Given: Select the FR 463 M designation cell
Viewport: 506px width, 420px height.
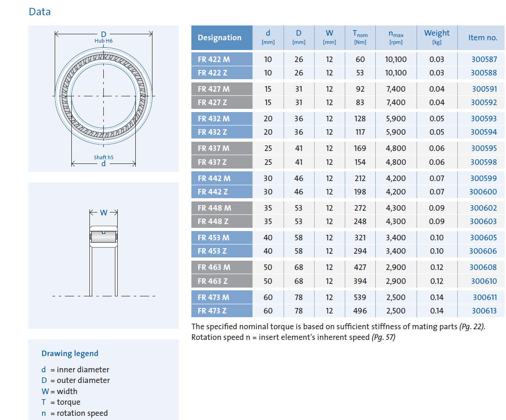Looking at the screenshot, I should [x=221, y=267].
